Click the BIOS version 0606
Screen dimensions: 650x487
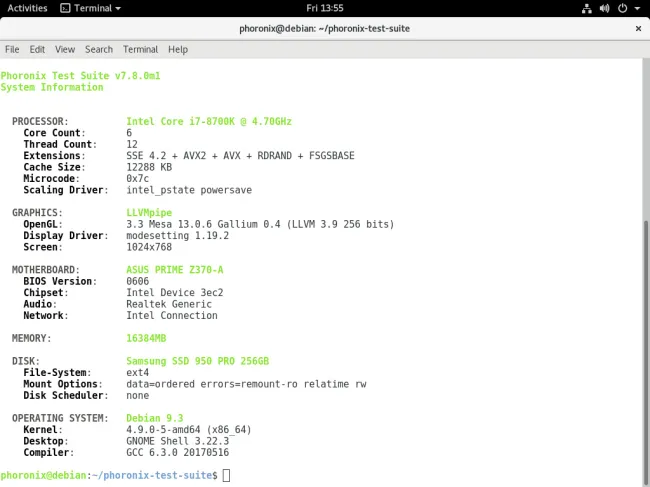point(138,281)
